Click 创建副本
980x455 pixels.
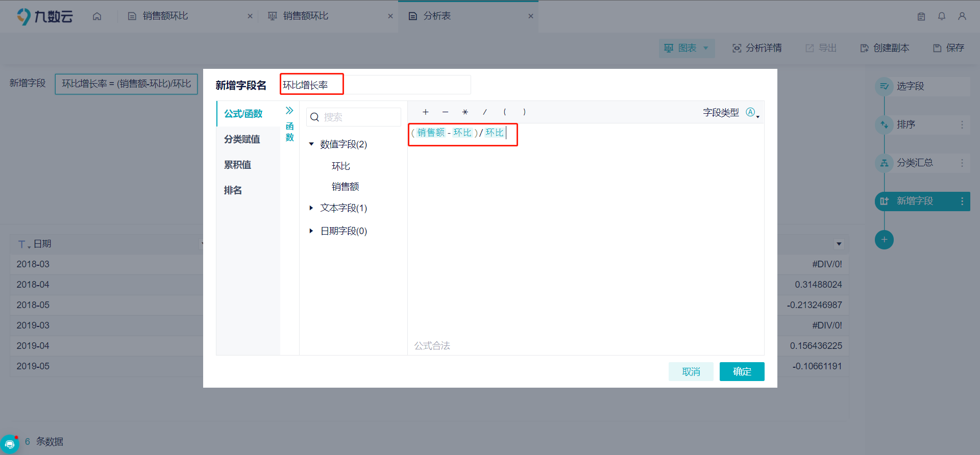885,48
